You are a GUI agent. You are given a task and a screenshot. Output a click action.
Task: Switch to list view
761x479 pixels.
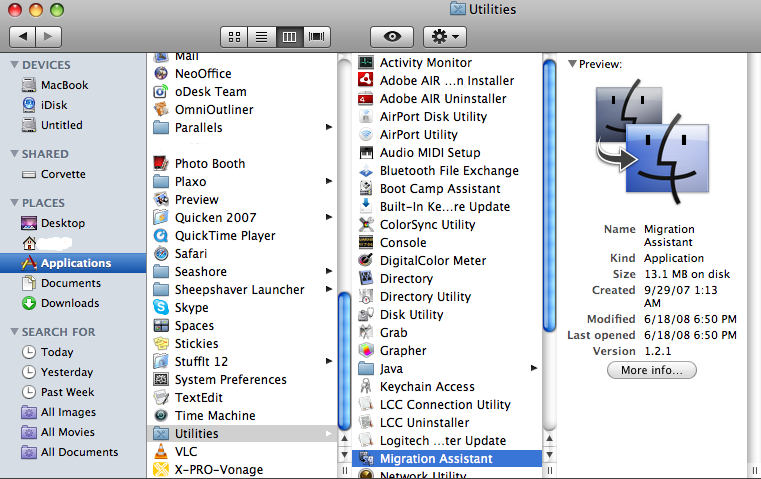pyautogui.click(x=262, y=37)
